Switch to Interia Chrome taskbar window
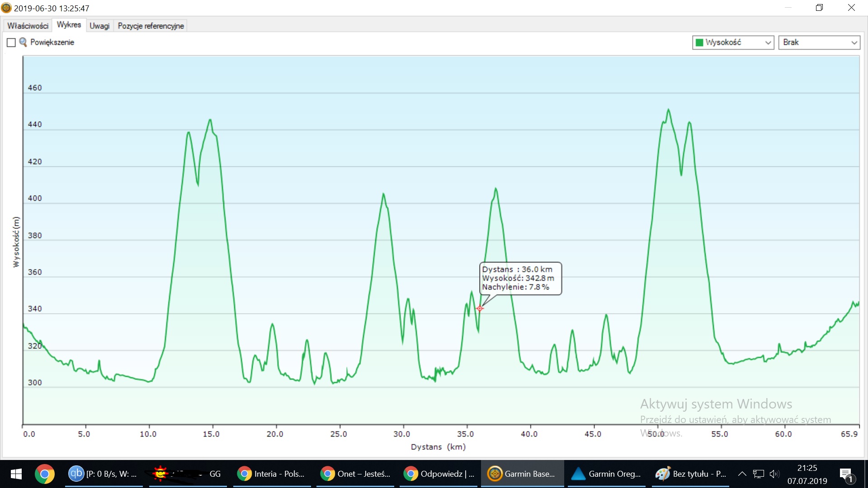The width and height of the screenshot is (868, 488). [x=271, y=474]
